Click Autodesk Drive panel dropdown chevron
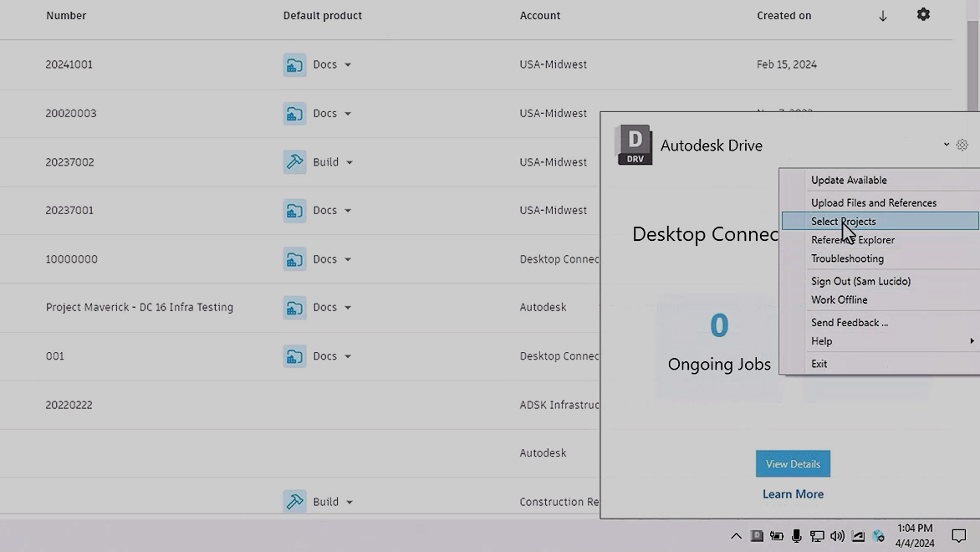This screenshot has height=552, width=980. click(x=947, y=145)
